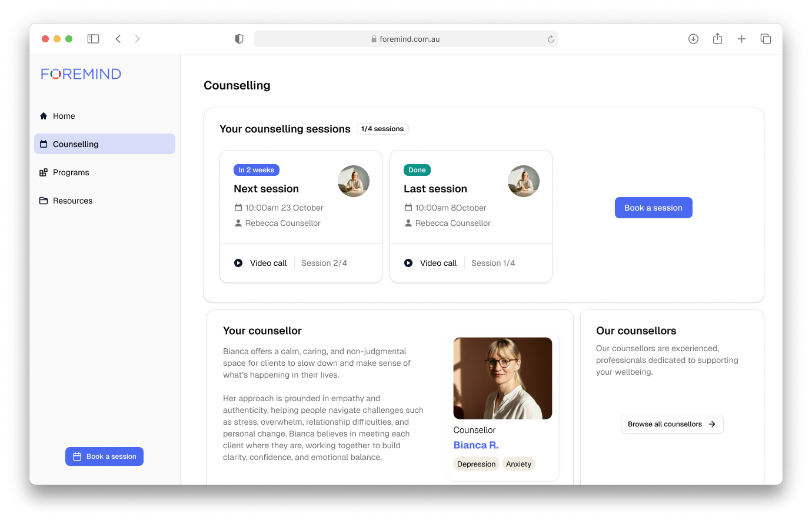Click the Counselling page title
The width and height of the screenshot is (812, 520).
coord(237,85)
